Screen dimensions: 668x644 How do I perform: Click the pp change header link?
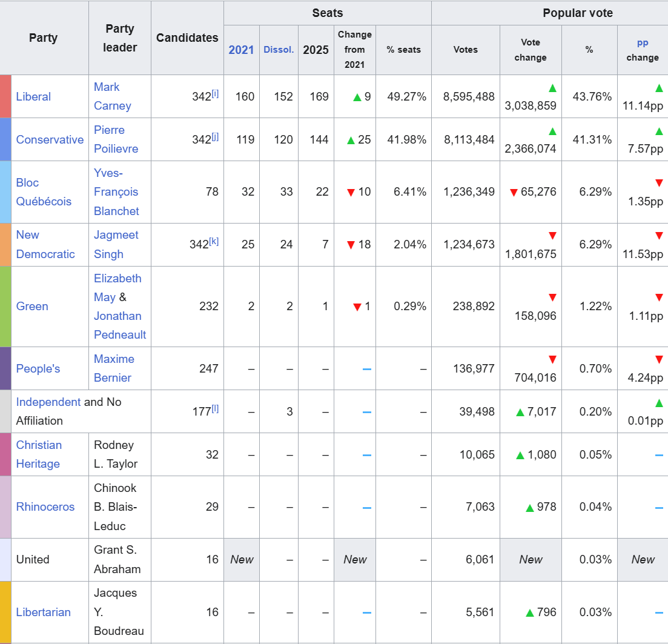pos(643,42)
